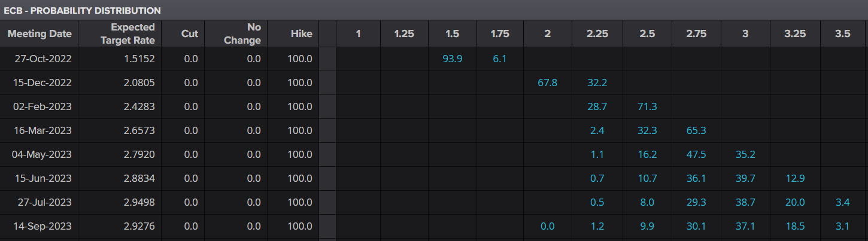868x241 pixels.
Task: Click expected target rate 2.7920
Action: click(x=139, y=154)
